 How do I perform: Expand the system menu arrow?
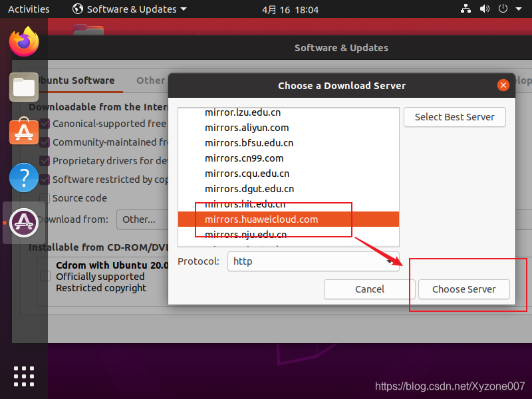[x=519, y=9]
